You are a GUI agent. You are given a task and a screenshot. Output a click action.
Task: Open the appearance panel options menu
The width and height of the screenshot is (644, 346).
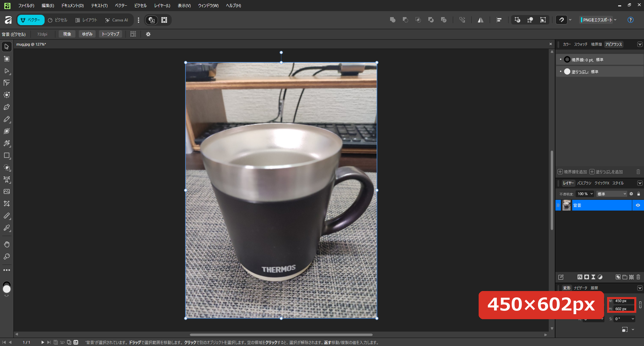pyautogui.click(x=640, y=44)
